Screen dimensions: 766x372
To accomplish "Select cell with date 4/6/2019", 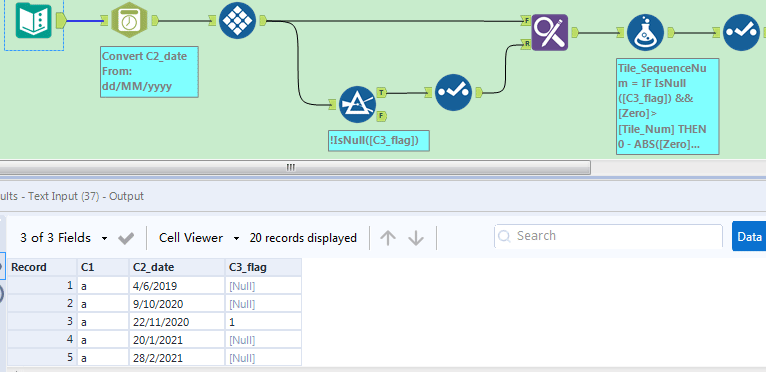I will [x=177, y=286].
